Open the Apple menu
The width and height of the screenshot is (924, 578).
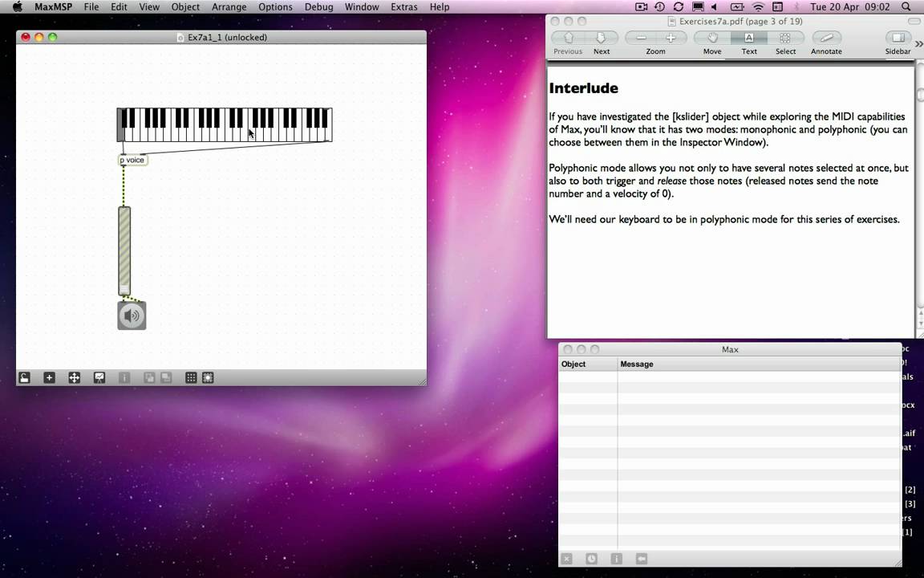coord(18,6)
